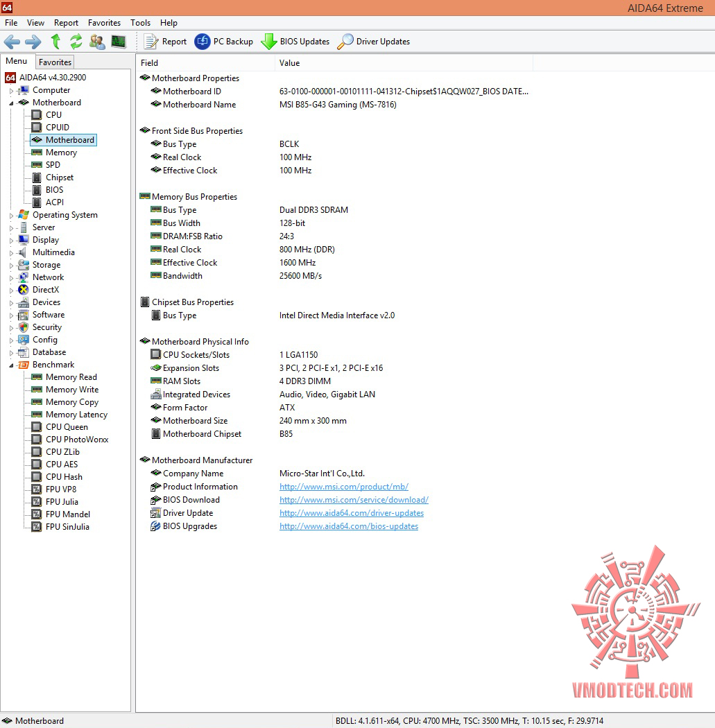Open the aida64.com driver-updates link
This screenshot has width=715, height=728.
[x=352, y=513]
